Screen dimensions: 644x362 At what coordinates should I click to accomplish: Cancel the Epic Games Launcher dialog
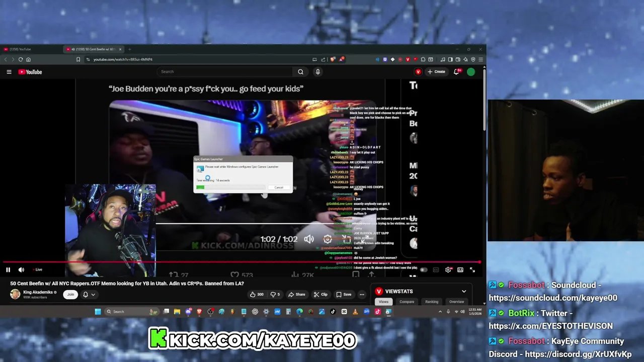(279, 188)
